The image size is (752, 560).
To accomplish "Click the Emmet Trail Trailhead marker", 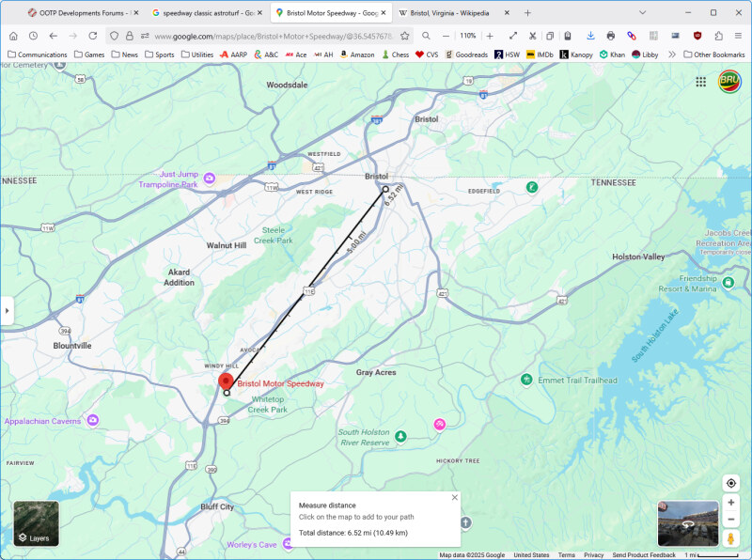I will [526, 380].
